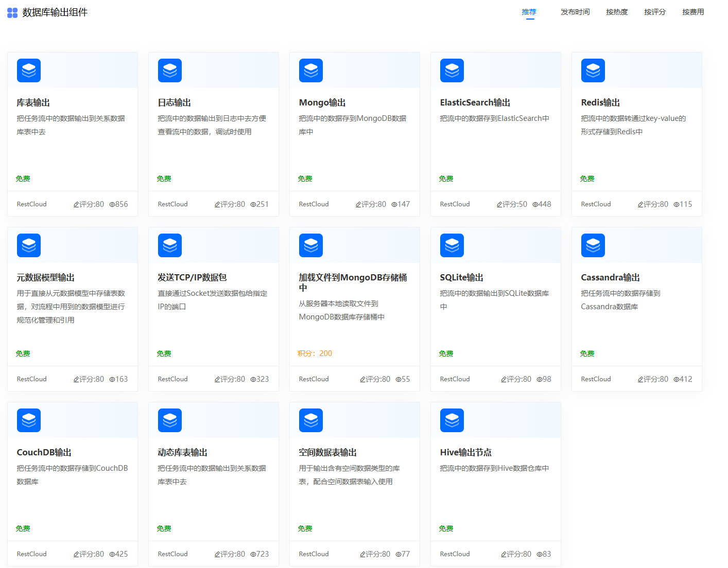Click description 把流中的数据存到Hive数据仓库中
This screenshot has width=728, height=568.
[x=495, y=468]
